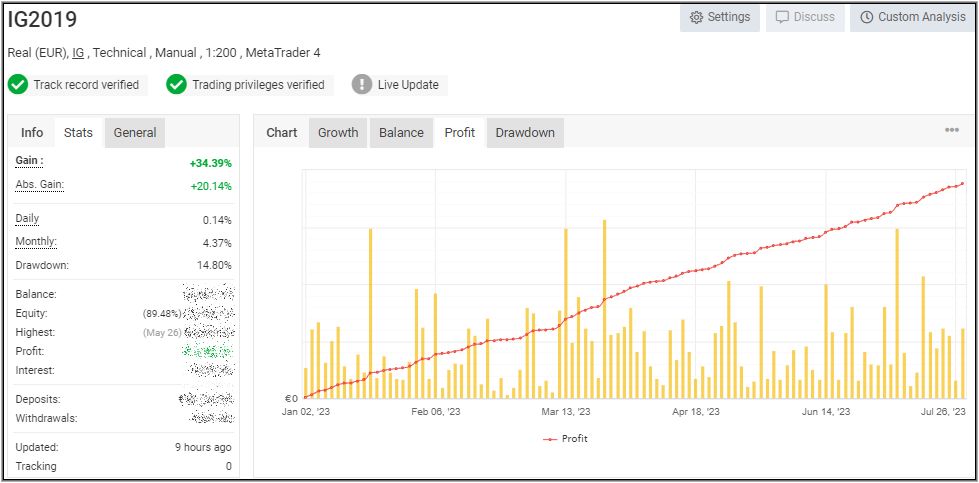
Task: Click the grey exclamation Live Update icon
Action: coord(362,85)
